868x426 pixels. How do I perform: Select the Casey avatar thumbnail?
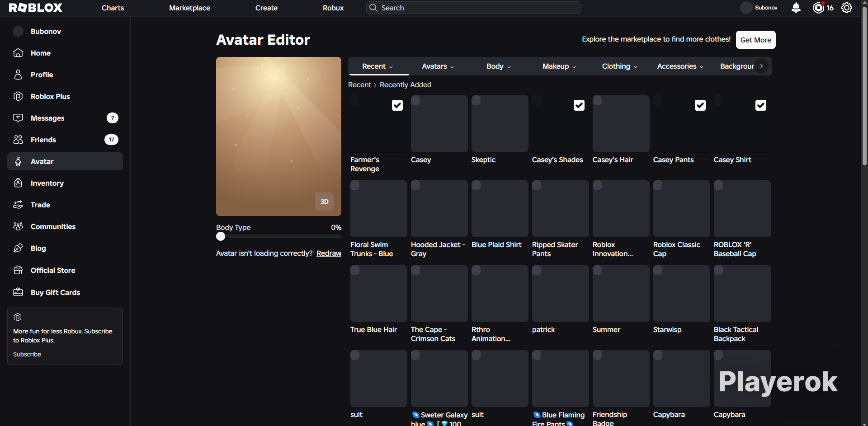439,124
